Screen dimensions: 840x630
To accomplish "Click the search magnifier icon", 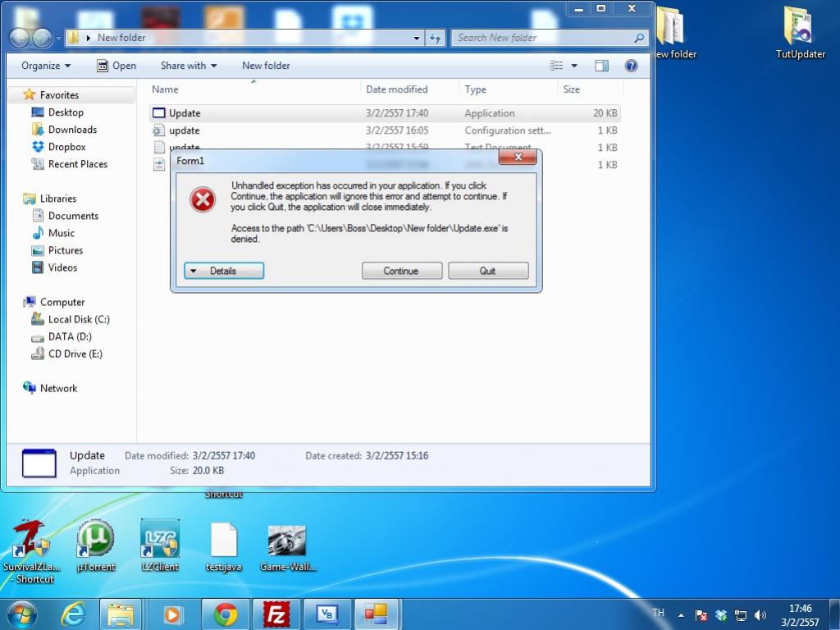I will point(639,38).
